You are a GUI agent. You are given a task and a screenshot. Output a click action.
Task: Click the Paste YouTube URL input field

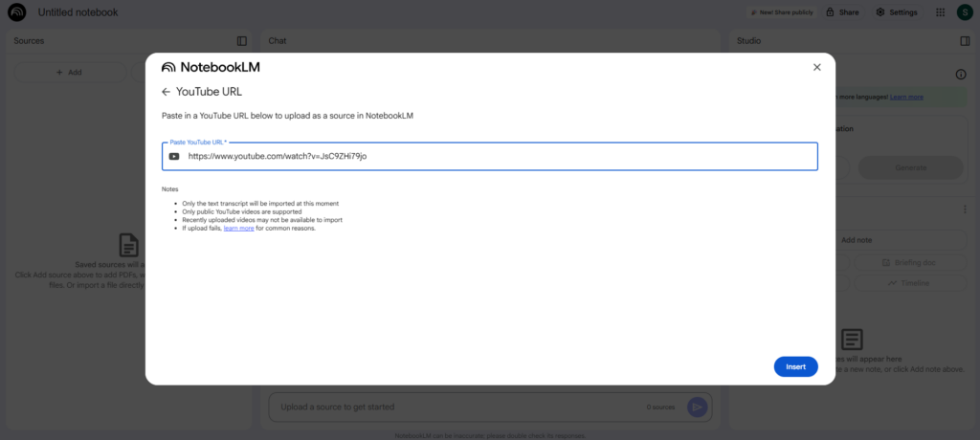click(490, 156)
